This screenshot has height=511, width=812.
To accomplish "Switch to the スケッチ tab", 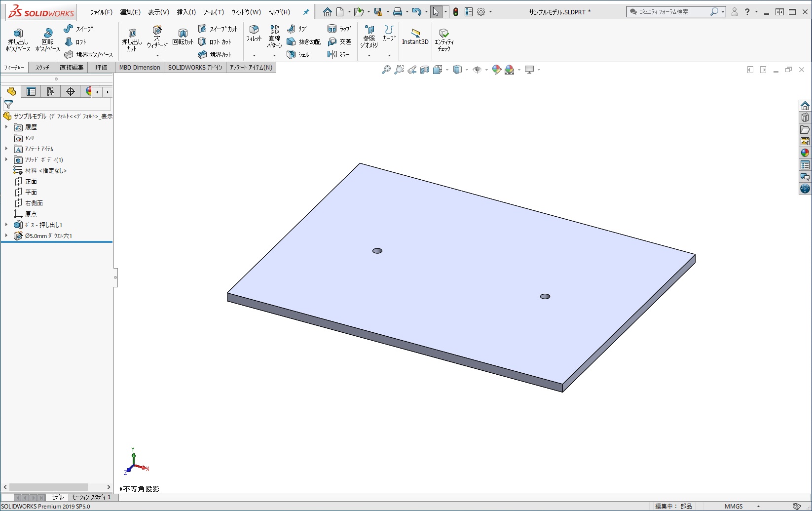I will pos(42,67).
